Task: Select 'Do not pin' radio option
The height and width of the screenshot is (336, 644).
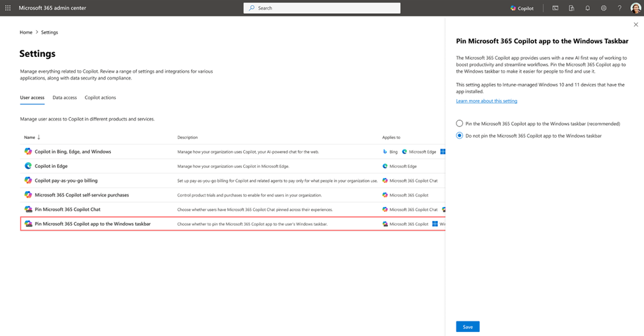Action: 460,136
